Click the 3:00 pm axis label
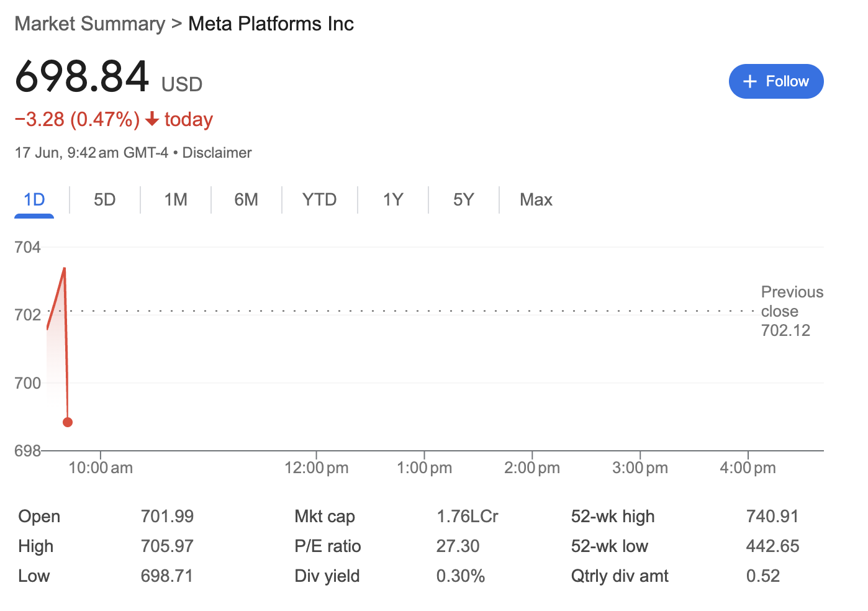The height and width of the screenshot is (611, 868). pyautogui.click(x=640, y=468)
